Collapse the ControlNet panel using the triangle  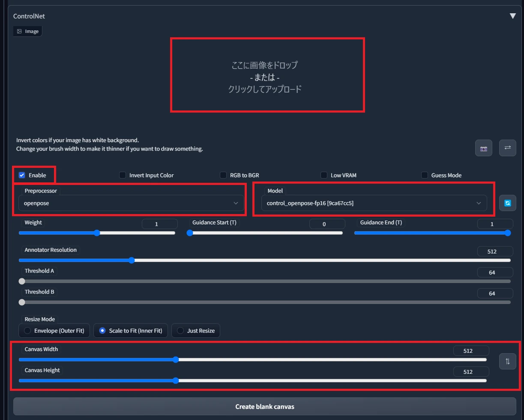pos(512,16)
